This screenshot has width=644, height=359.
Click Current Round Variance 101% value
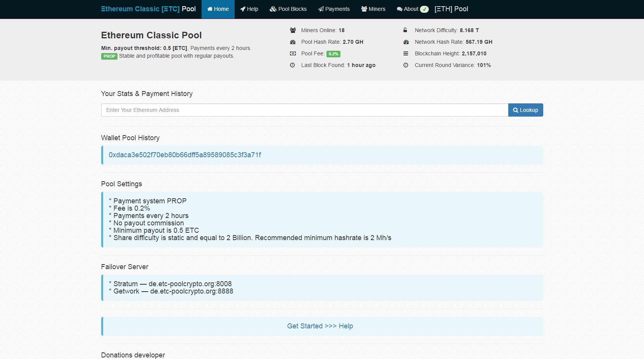click(x=484, y=65)
